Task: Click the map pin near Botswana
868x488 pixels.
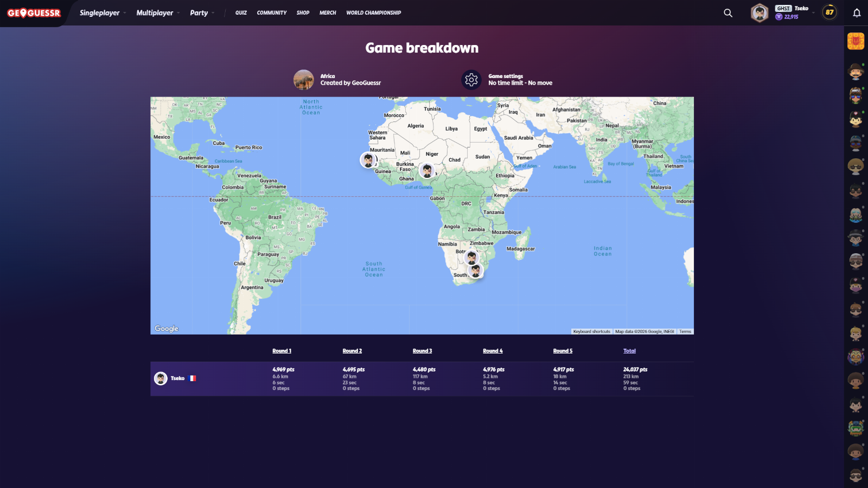Action: (471, 257)
